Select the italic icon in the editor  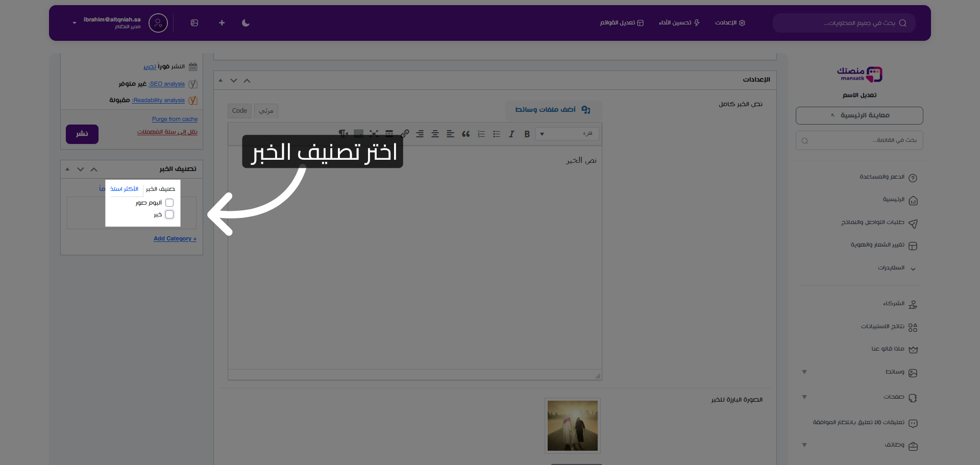pos(511,134)
